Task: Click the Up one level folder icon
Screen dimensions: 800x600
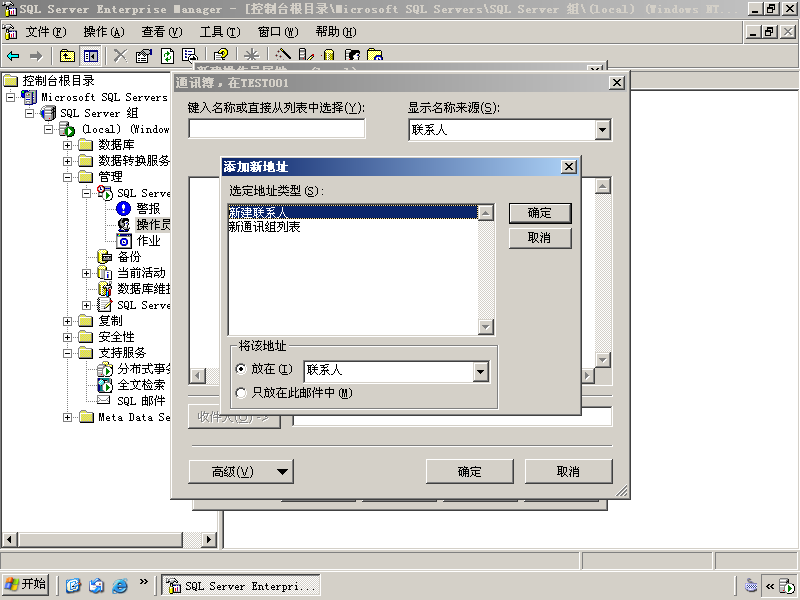Action: click(x=67, y=56)
